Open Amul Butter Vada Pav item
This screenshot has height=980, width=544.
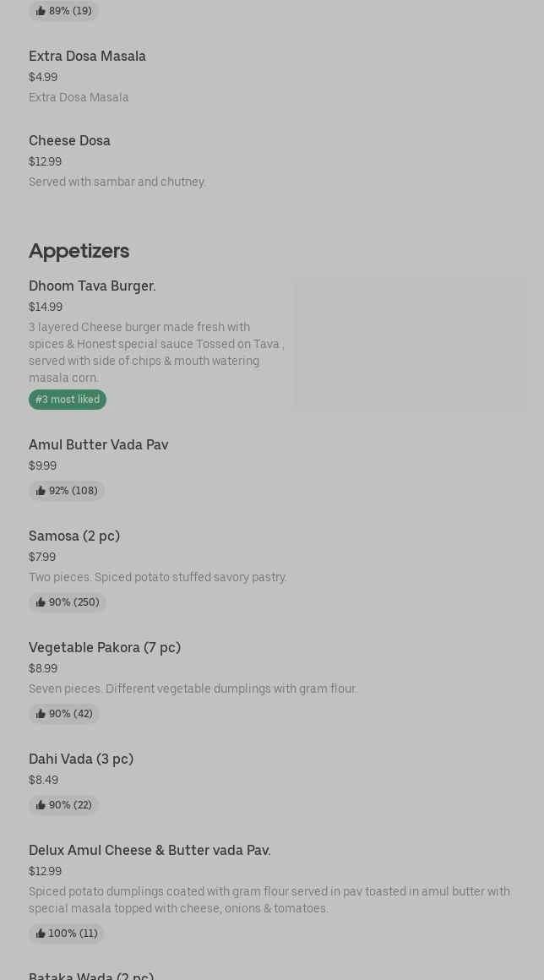(98, 445)
